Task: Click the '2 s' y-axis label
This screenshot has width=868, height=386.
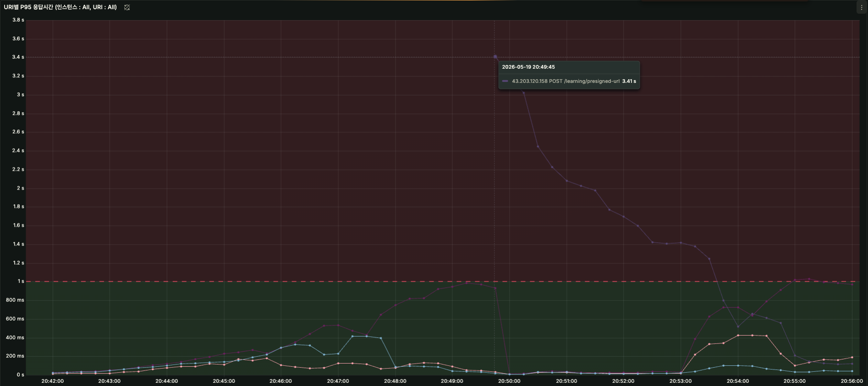Action: 21,188
